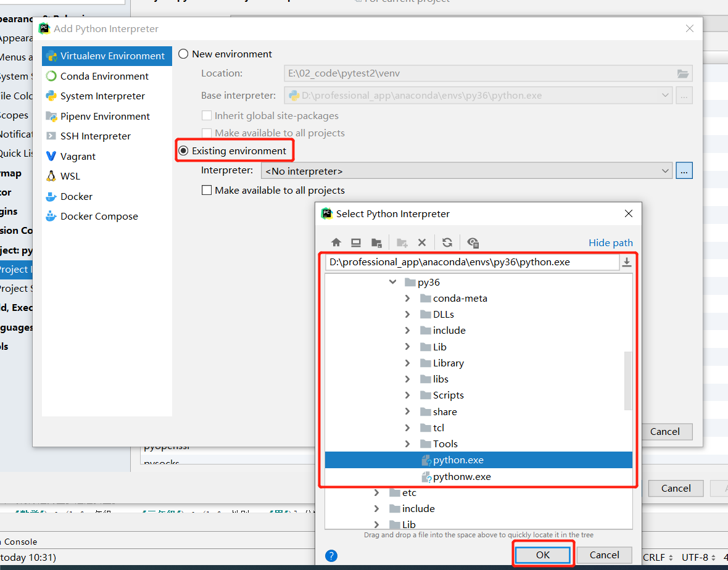
Task: Jump to Desktop directory via toolbar icon
Action: pyautogui.click(x=356, y=242)
